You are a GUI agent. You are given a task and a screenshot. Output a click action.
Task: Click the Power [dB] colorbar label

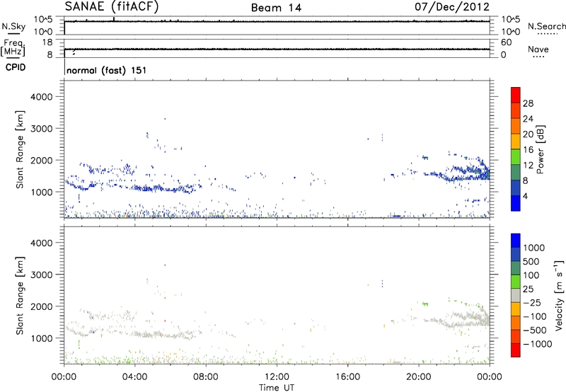pyautogui.click(x=541, y=149)
